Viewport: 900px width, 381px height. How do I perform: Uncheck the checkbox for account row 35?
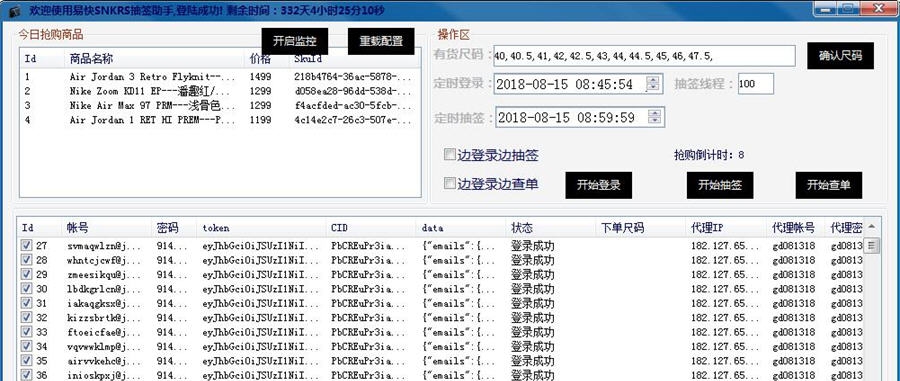26,360
